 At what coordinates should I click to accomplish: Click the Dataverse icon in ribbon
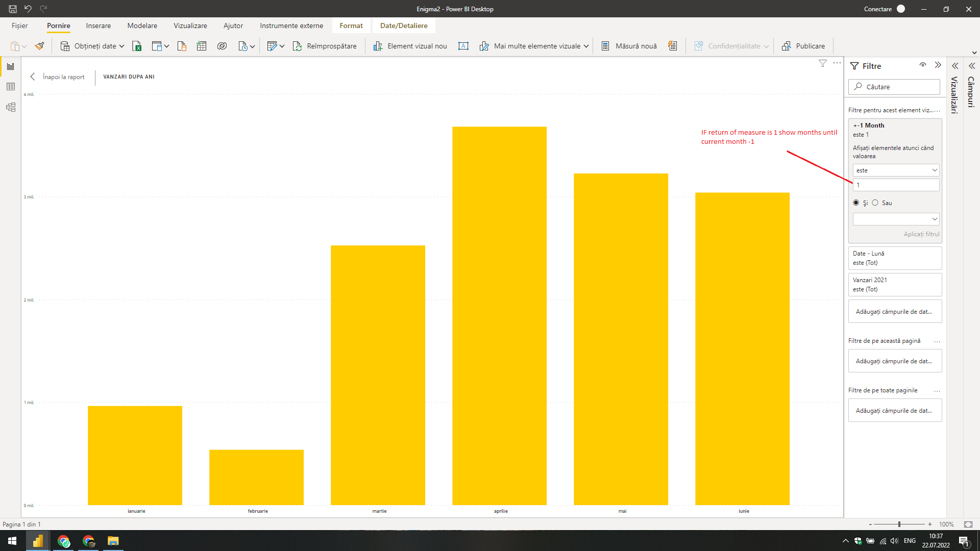tap(222, 46)
